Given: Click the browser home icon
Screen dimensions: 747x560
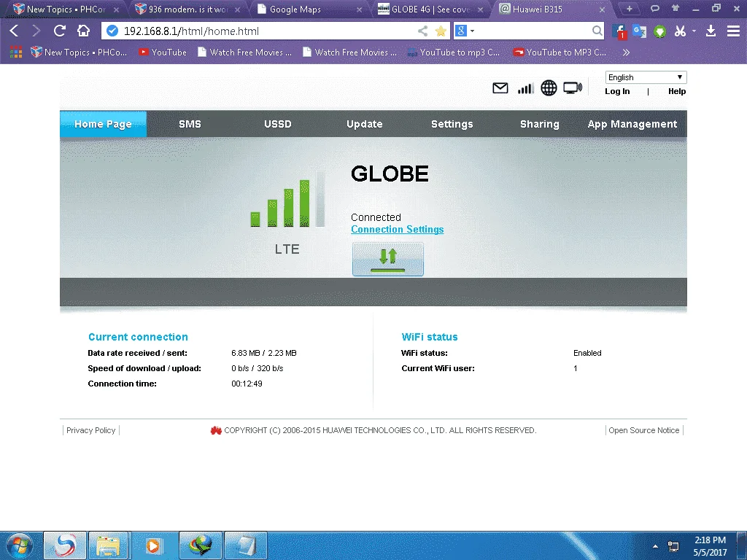Looking at the screenshot, I should click(x=83, y=31).
